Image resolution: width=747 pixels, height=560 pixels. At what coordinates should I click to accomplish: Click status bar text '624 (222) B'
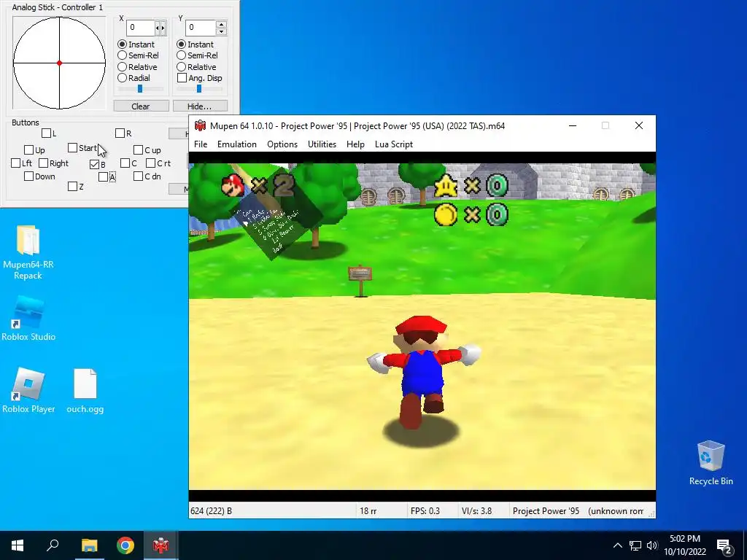[211, 511]
